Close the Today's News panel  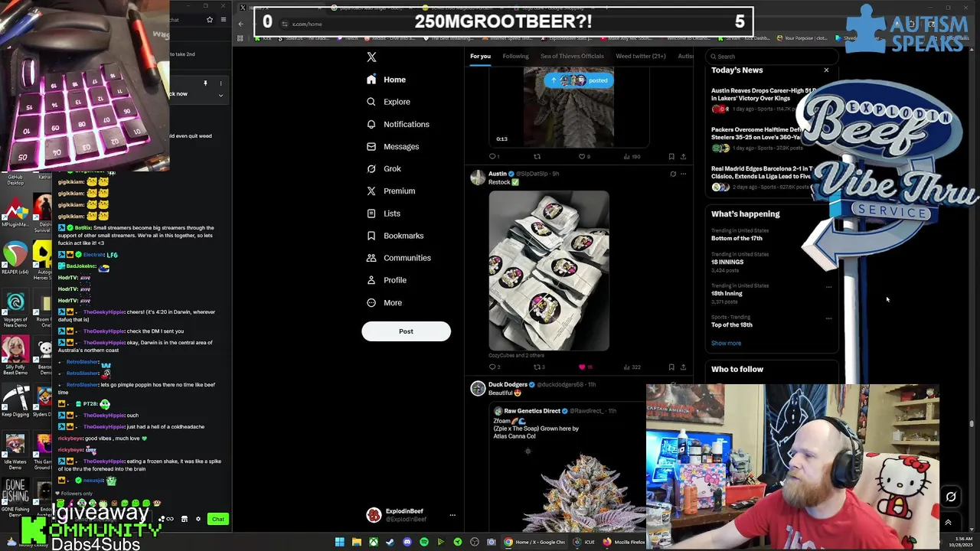(826, 70)
